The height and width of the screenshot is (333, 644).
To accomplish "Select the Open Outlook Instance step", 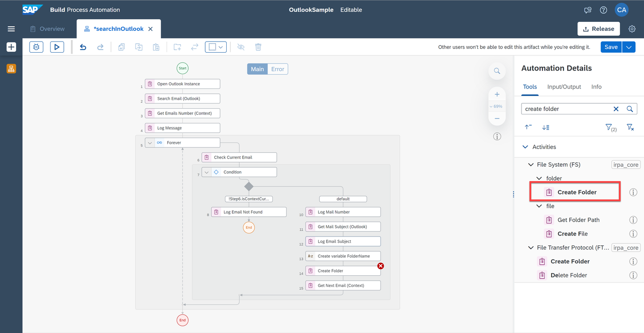I will [182, 84].
